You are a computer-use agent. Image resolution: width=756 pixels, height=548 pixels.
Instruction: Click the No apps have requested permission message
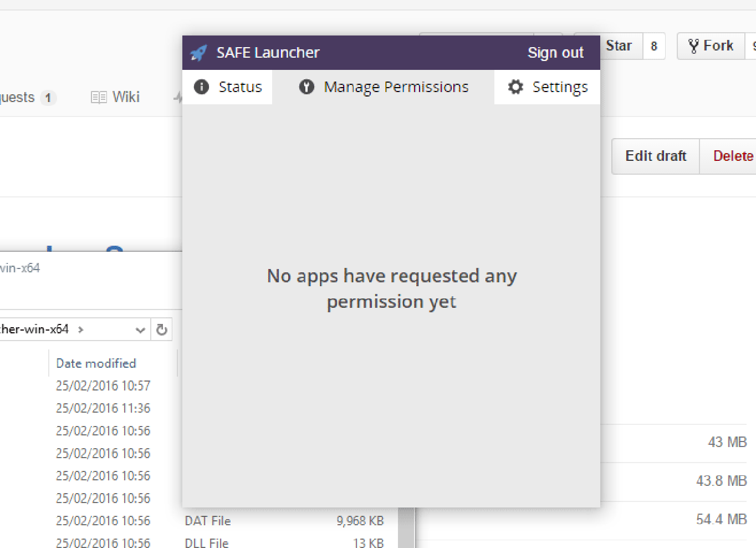(x=392, y=289)
